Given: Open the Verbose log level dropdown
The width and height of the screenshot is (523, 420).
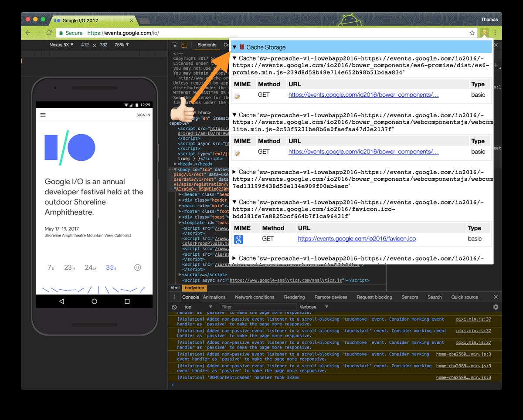Looking at the screenshot, I should click(314, 307).
